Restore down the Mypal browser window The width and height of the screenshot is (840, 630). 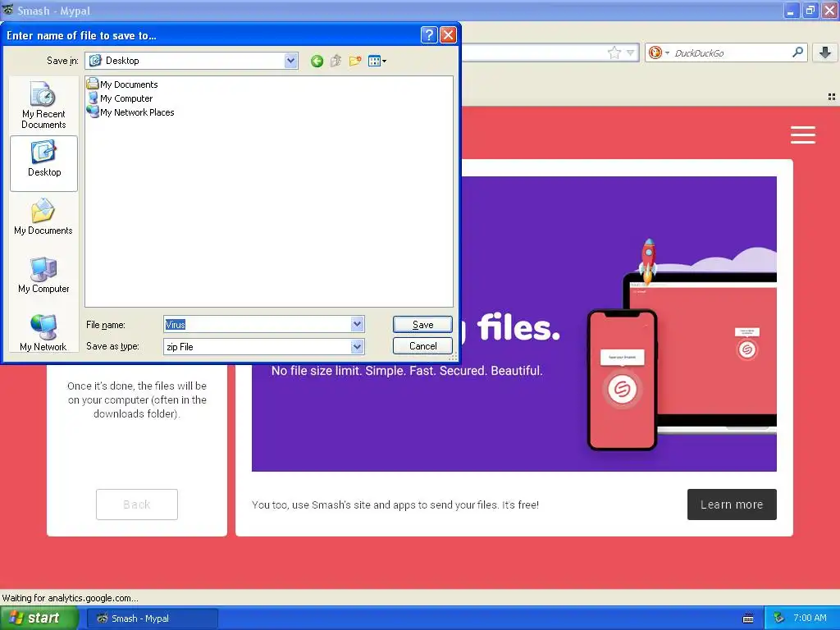[x=810, y=10]
